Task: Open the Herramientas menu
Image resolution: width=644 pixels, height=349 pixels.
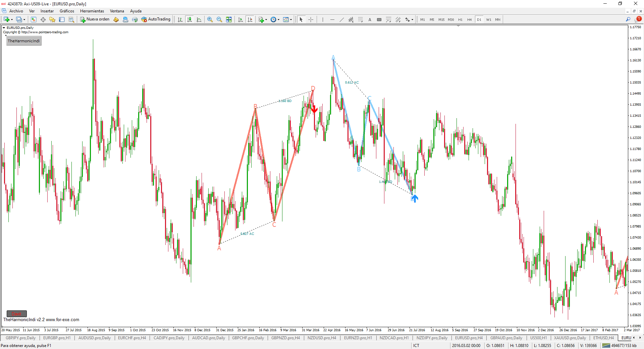Action: pyautogui.click(x=92, y=11)
